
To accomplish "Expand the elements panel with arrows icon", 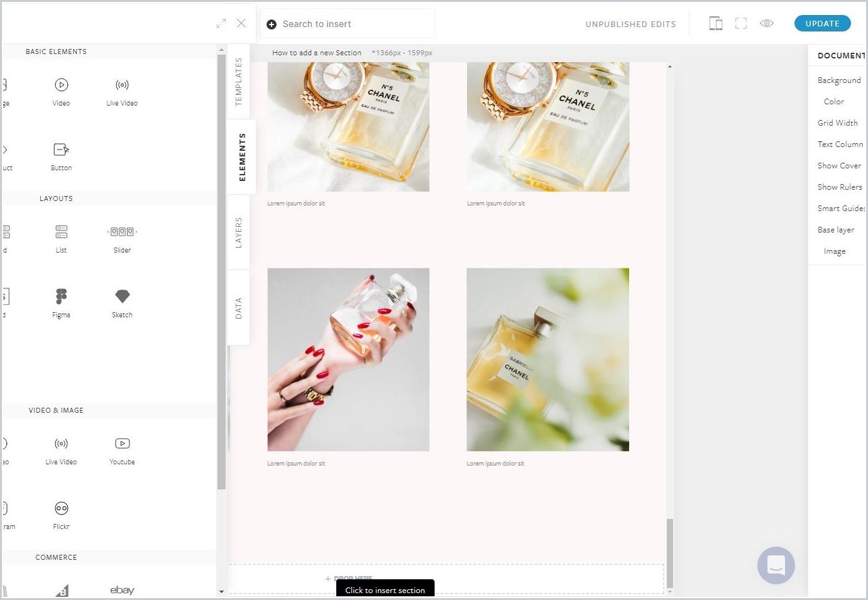I will (x=221, y=23).
